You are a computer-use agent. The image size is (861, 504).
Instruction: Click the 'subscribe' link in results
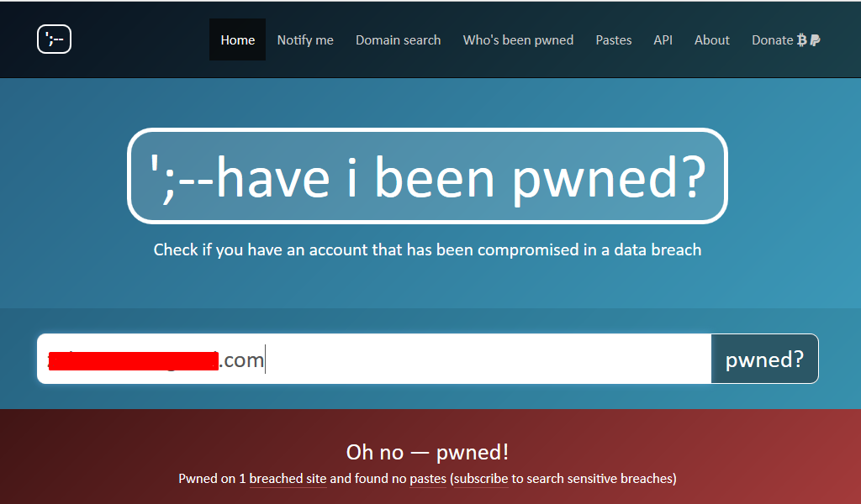[481, 479]
